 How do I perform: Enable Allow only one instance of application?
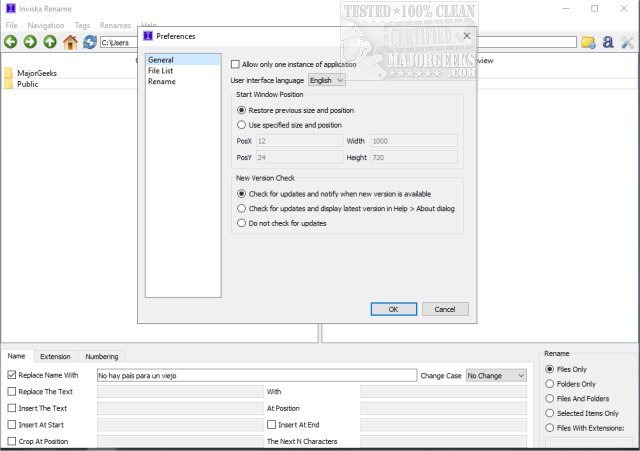(x=235, y=64)
